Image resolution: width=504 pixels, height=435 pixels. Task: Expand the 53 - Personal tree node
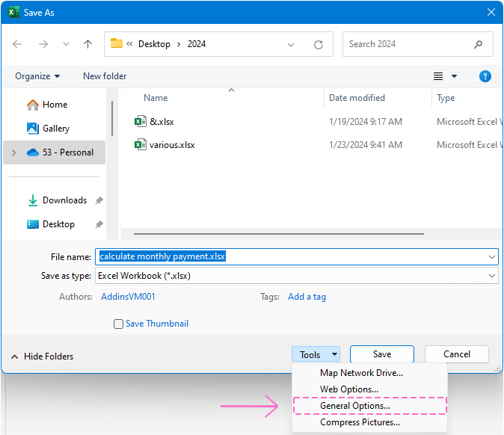point(13,152)
